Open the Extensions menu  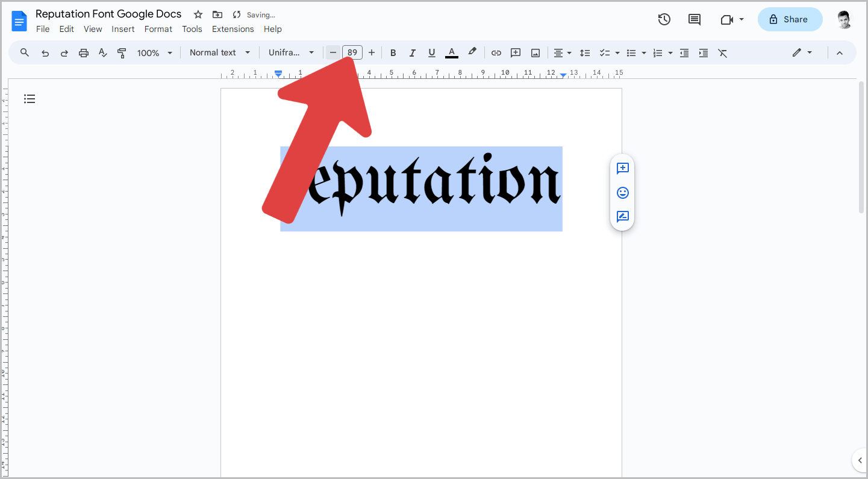233,28
